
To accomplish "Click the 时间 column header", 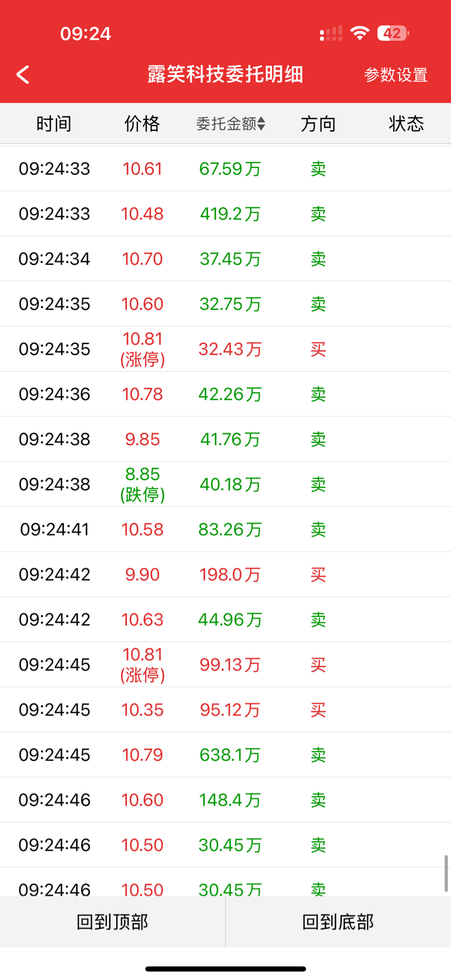I will (x=54, y=123).
